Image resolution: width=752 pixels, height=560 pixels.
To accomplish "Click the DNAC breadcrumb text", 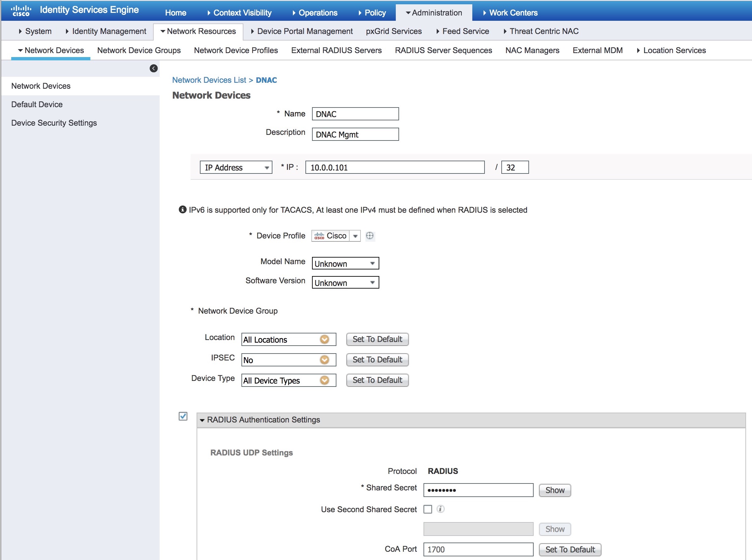I will [266, 80].
